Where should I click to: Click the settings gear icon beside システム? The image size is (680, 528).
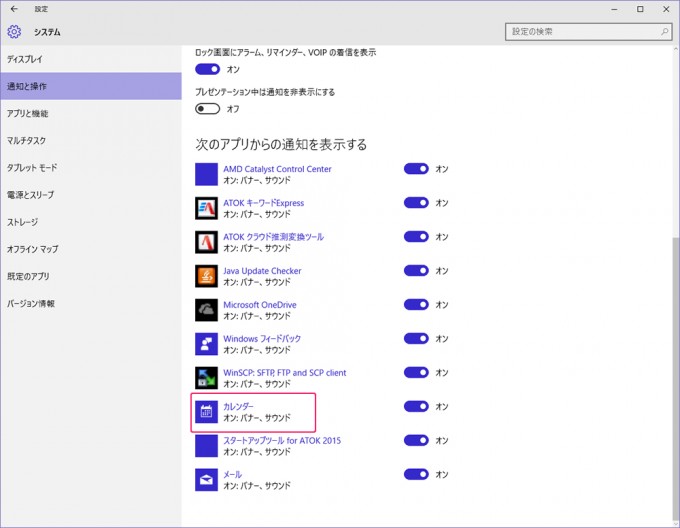coord(14,32)
